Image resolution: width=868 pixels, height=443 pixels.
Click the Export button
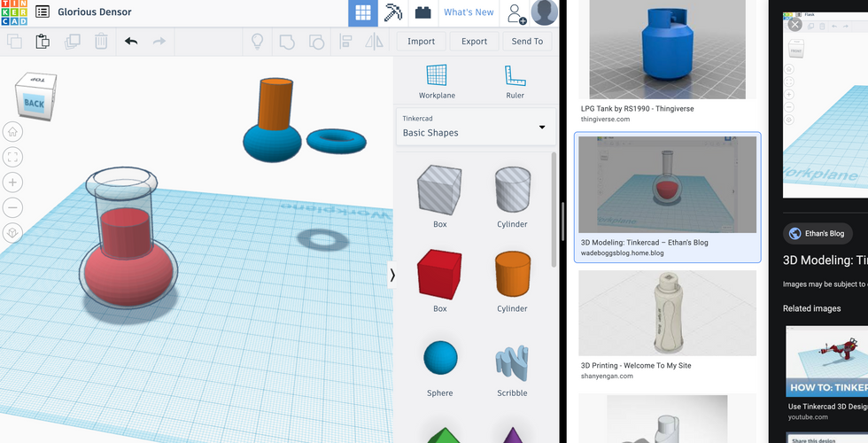[x=475, y=42]
